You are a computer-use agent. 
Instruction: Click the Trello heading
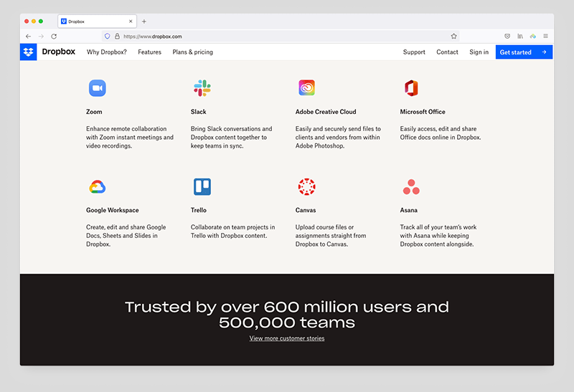click(x=199, y=210)
